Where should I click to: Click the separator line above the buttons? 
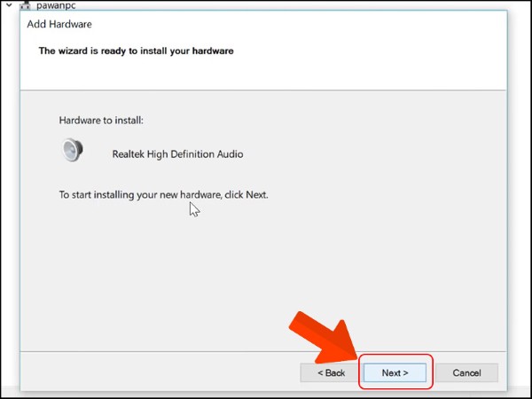tap(177, 351)
